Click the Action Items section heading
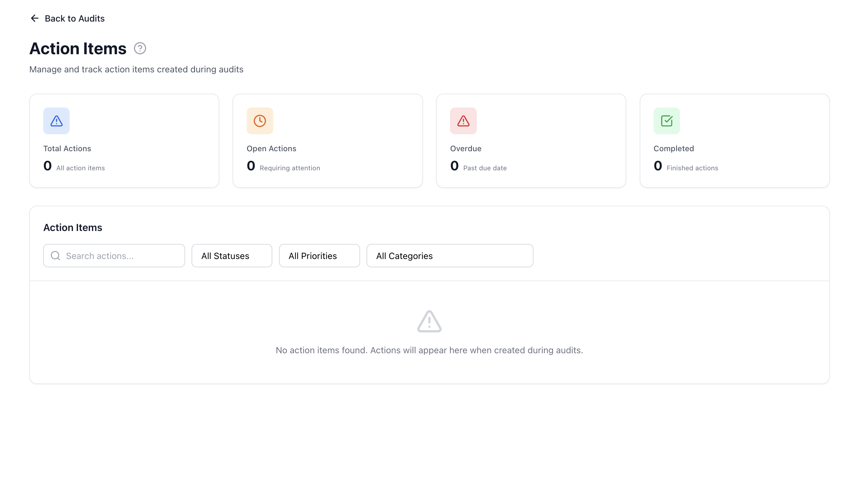868x494 pixels. click(x=73, y=227)
